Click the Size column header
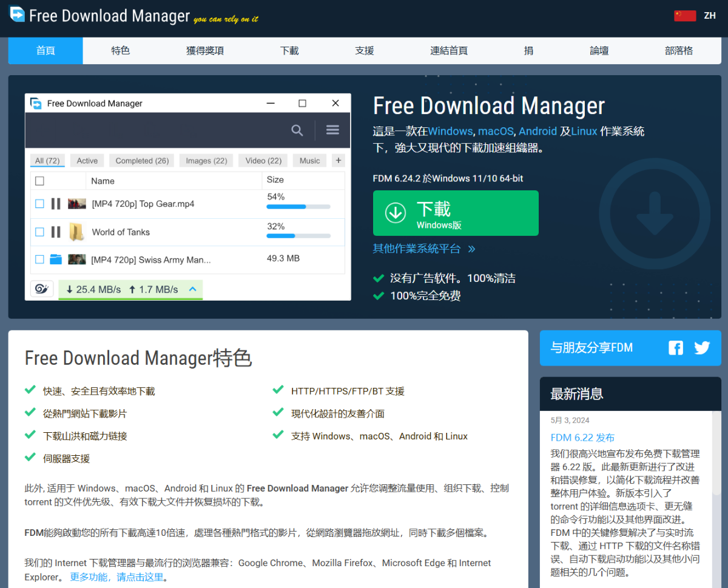The height and width of the screenshot is (588, 728). coord(275,179)
